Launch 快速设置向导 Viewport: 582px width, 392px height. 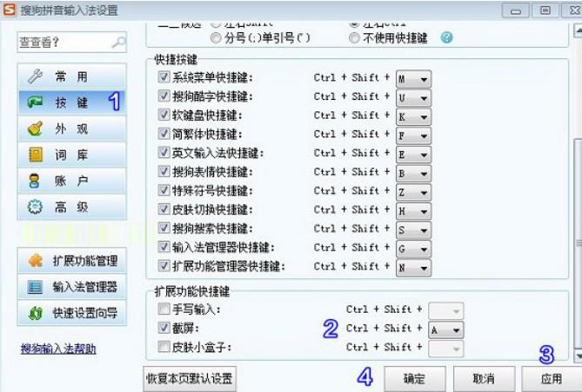coord(71,314)
